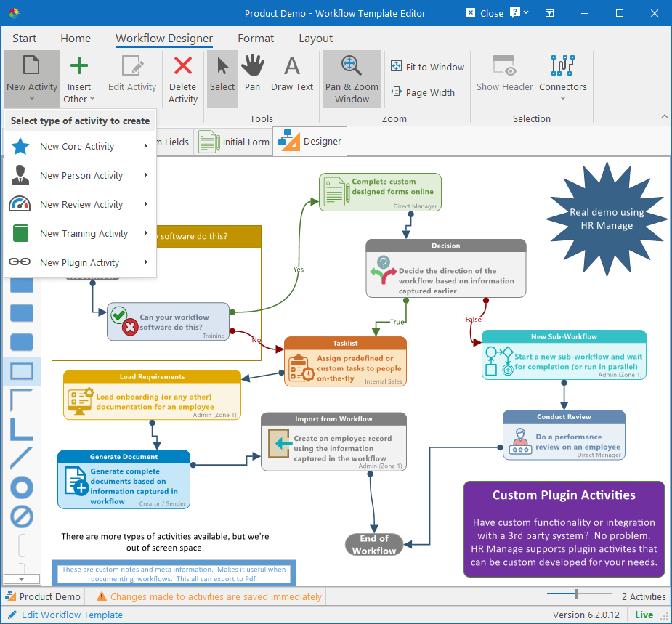Click the Close button in title bar
This screenshot has width=672, height=624.
(485, 13)
